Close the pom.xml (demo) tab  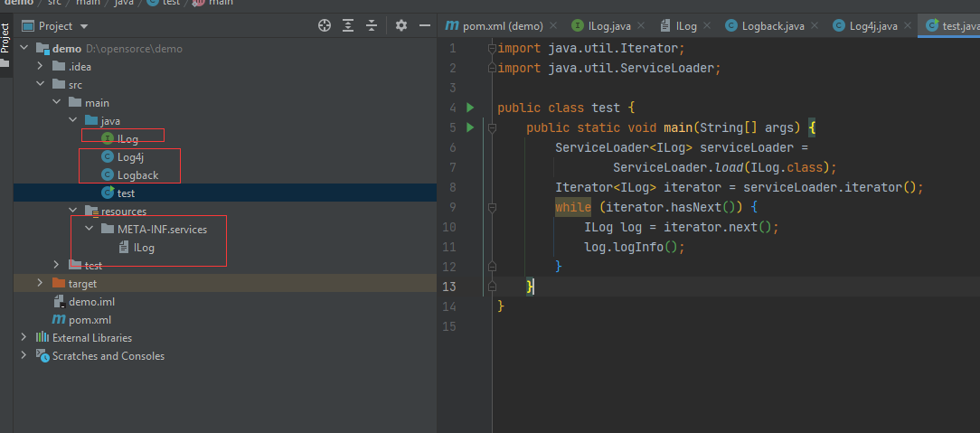coord(553,25)
